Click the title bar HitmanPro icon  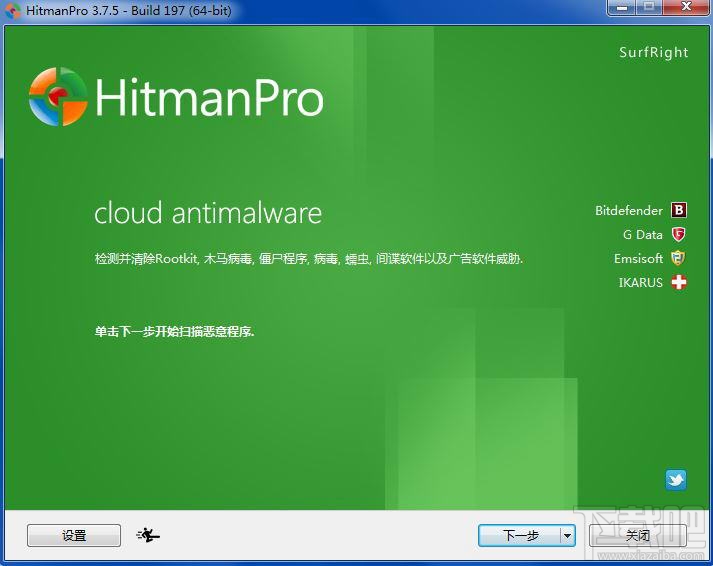[13, 10]
